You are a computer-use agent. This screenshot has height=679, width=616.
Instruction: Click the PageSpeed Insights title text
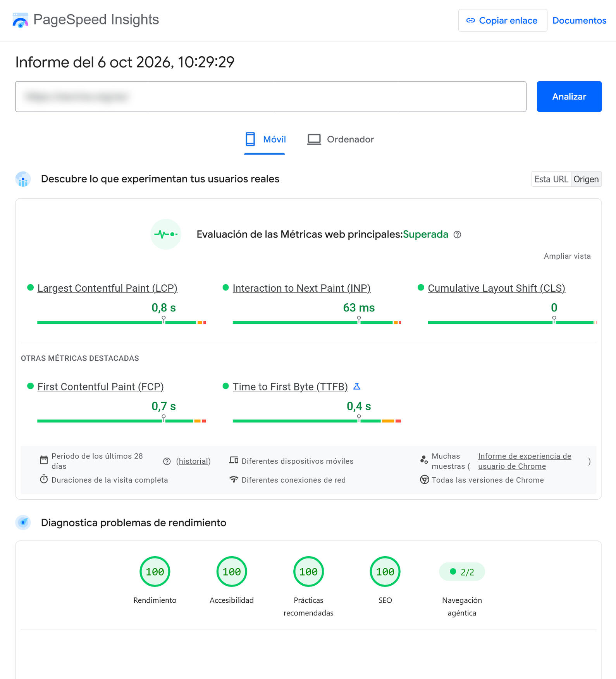pyautogui.click(x=96, y=20)
